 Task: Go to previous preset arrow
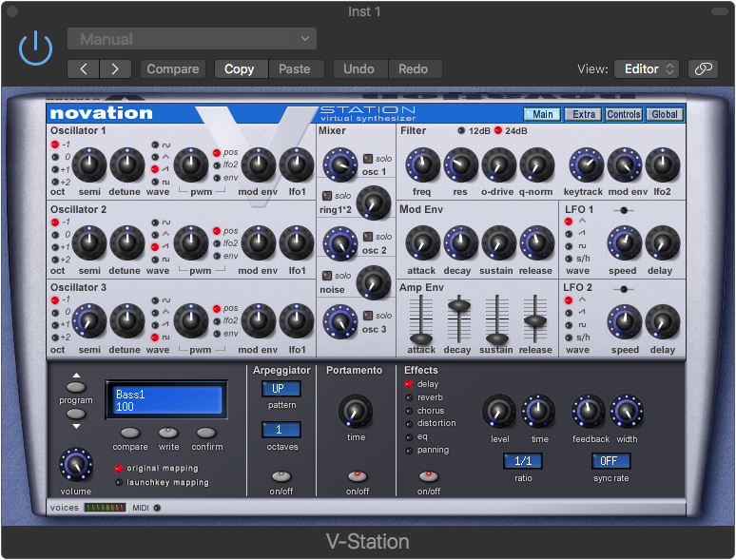click(x=83, y=69)
